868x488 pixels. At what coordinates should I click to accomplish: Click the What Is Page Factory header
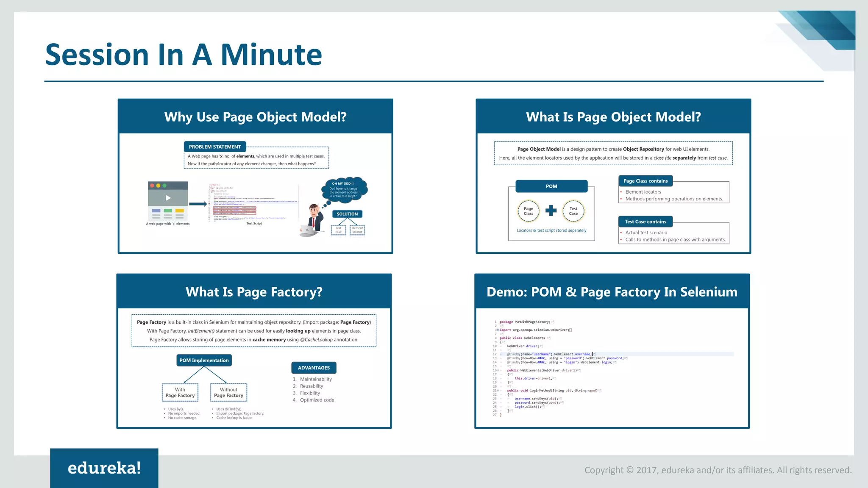(x=254, y=292)
